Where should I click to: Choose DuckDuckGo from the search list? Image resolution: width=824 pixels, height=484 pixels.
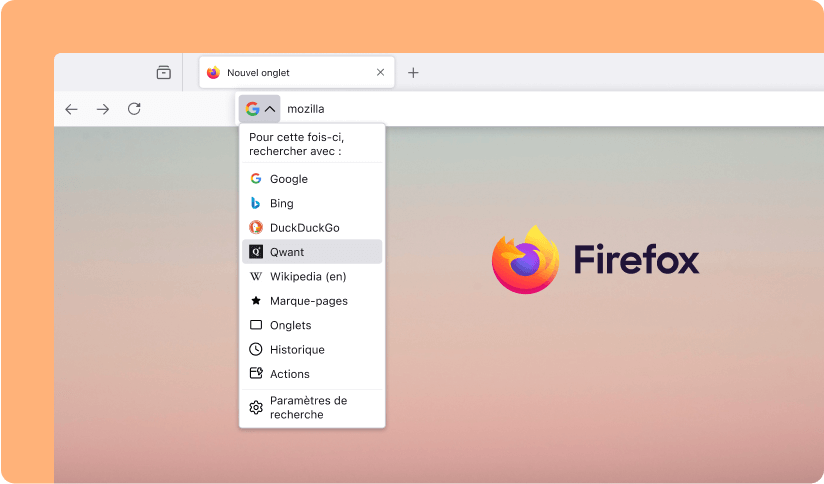tap(312, 228)
